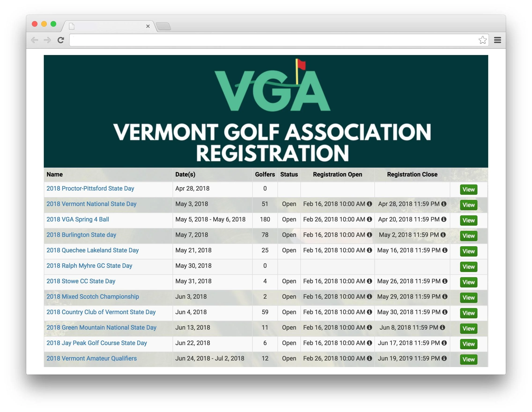Click the browser forward arrow

(x=48, y=40)
